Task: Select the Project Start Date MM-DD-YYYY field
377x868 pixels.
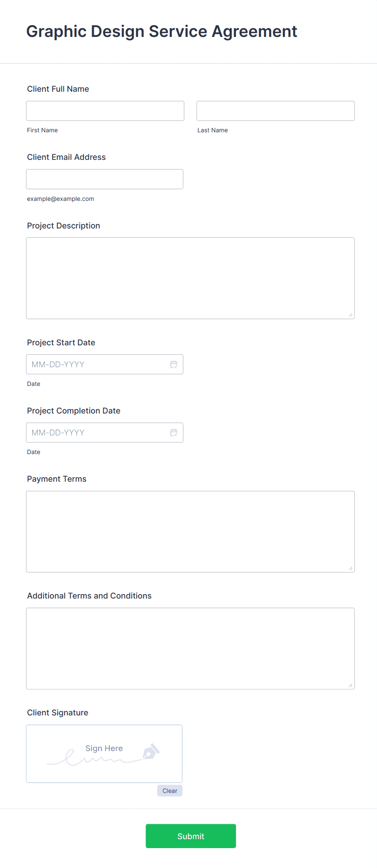Action: click(x=105, y=364)
